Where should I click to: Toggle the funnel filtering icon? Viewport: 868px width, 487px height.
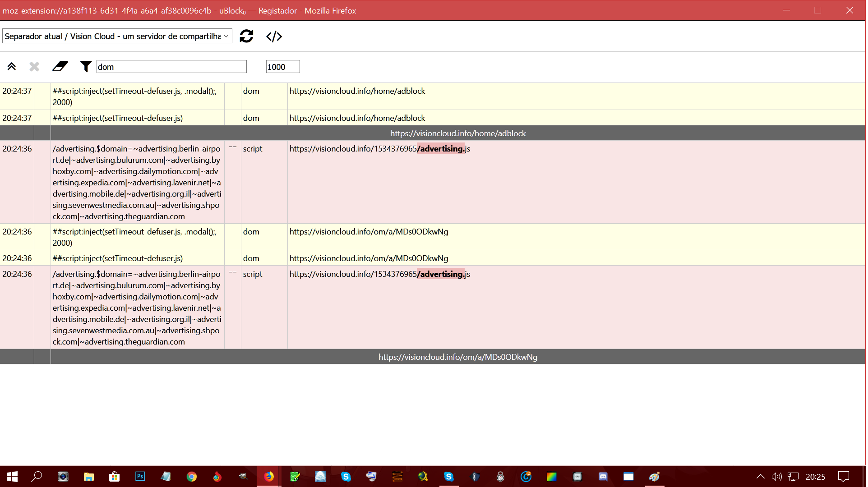85,66
